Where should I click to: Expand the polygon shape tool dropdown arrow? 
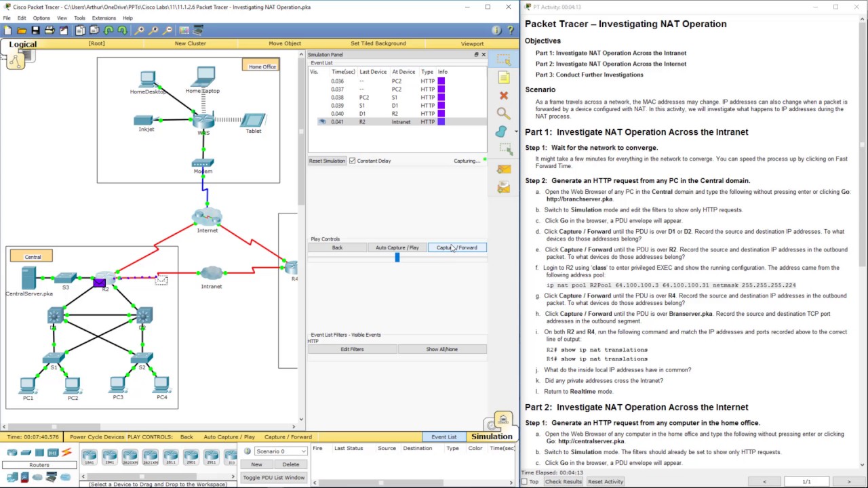coord(515,131)
